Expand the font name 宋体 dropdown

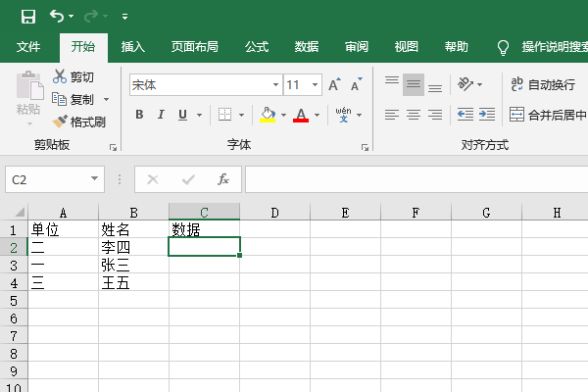(x=272, y=85)
